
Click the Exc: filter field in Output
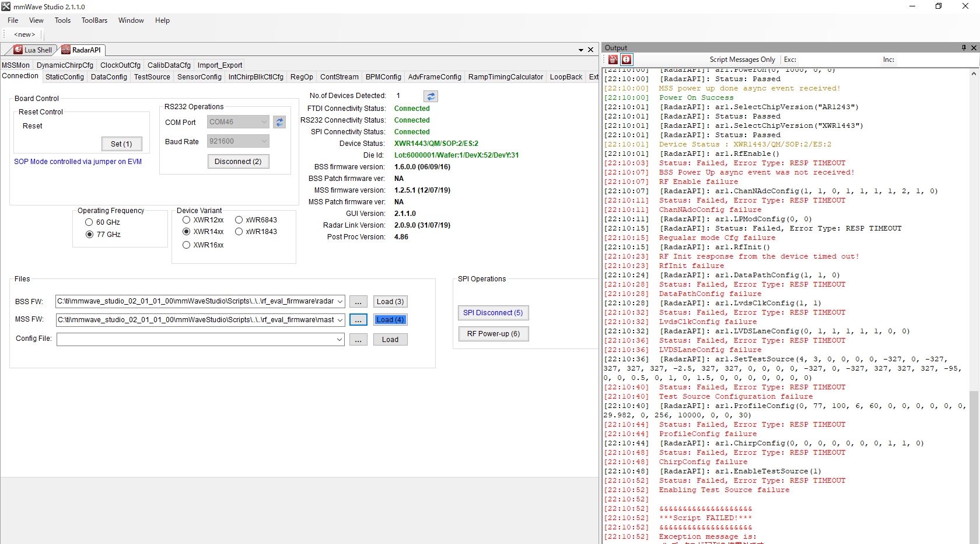pyautogui.click(x=838, y=60)
